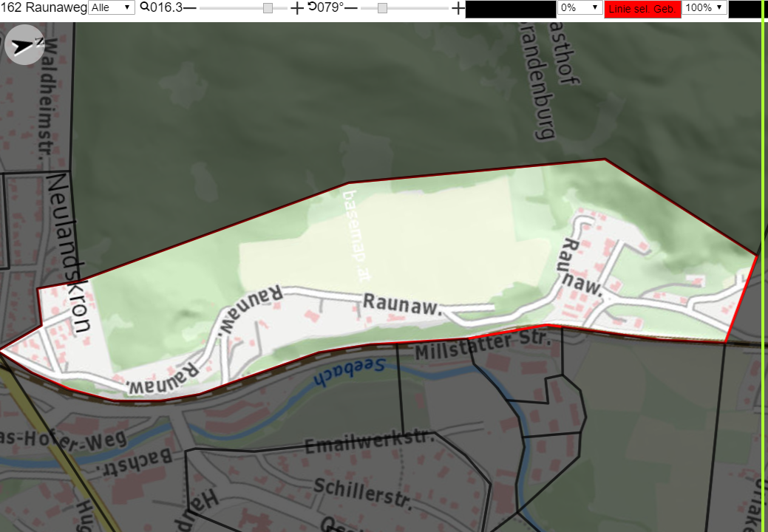Click the black box right of the 100% dropdown

click(x=746, y=10)
